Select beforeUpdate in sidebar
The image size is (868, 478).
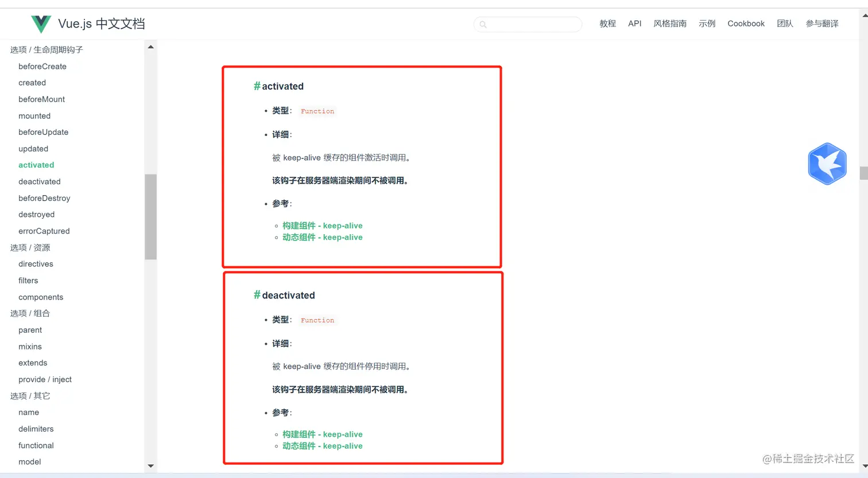[x=43, y=132]
